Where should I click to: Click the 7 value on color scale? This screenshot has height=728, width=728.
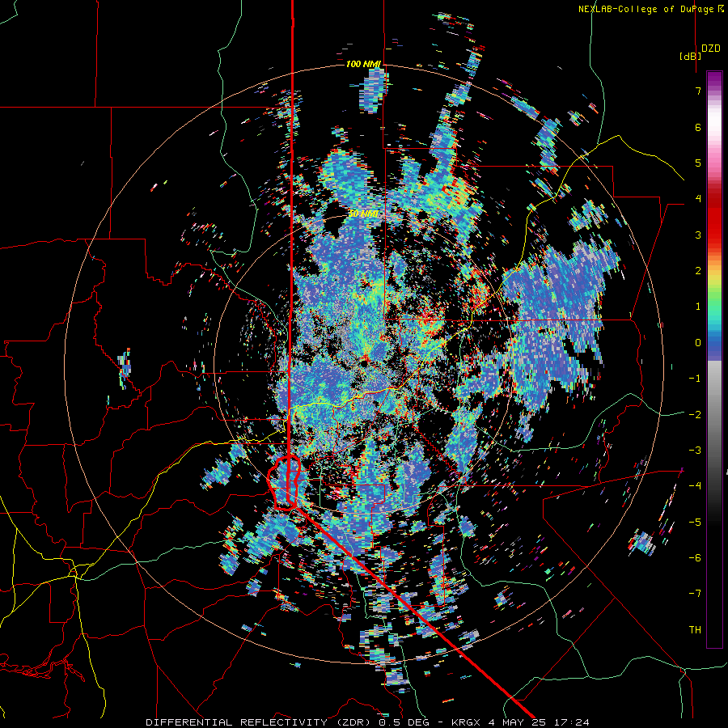[x=698, y=91]
